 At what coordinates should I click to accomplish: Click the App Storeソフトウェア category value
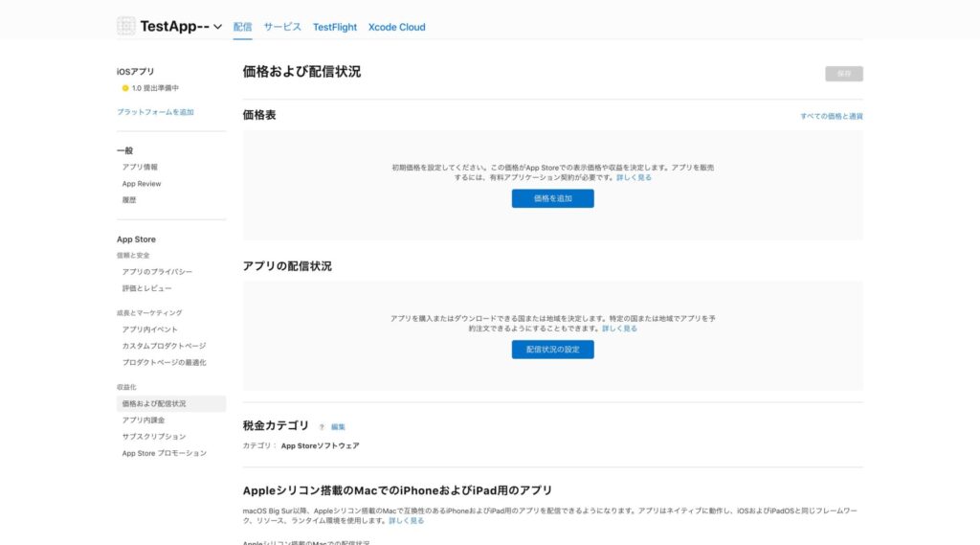tap(320, 446)
